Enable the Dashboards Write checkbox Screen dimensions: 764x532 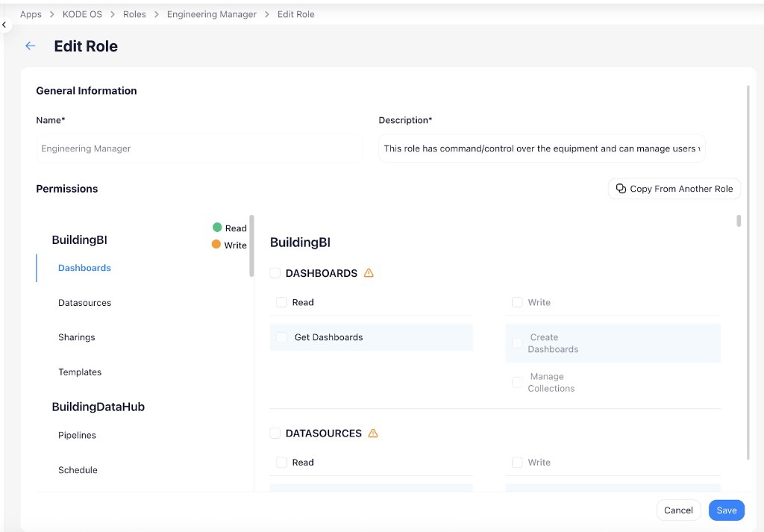518,302
